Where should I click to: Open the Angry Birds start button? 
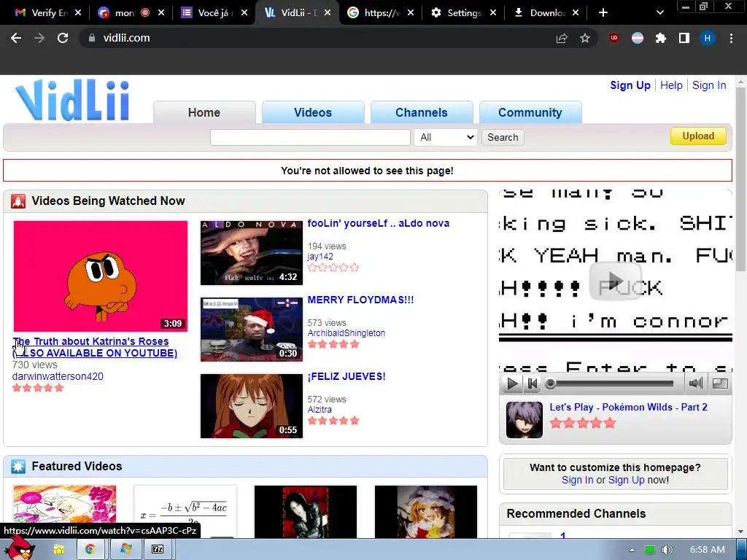[x=20, y=548]
